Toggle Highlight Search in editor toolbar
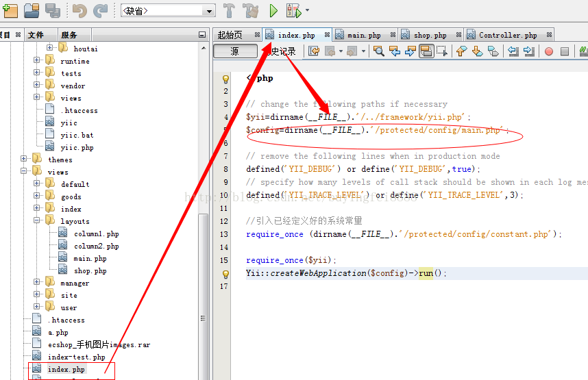588x380 pixels. tap(426, 51)
